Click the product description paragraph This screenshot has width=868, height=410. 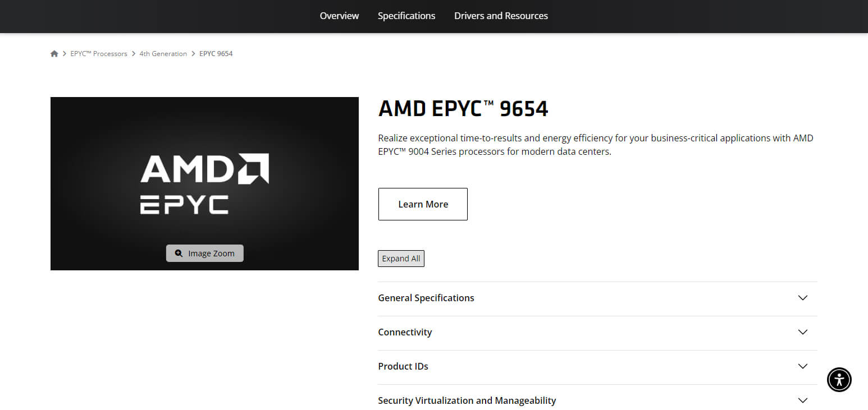[596, 145]
